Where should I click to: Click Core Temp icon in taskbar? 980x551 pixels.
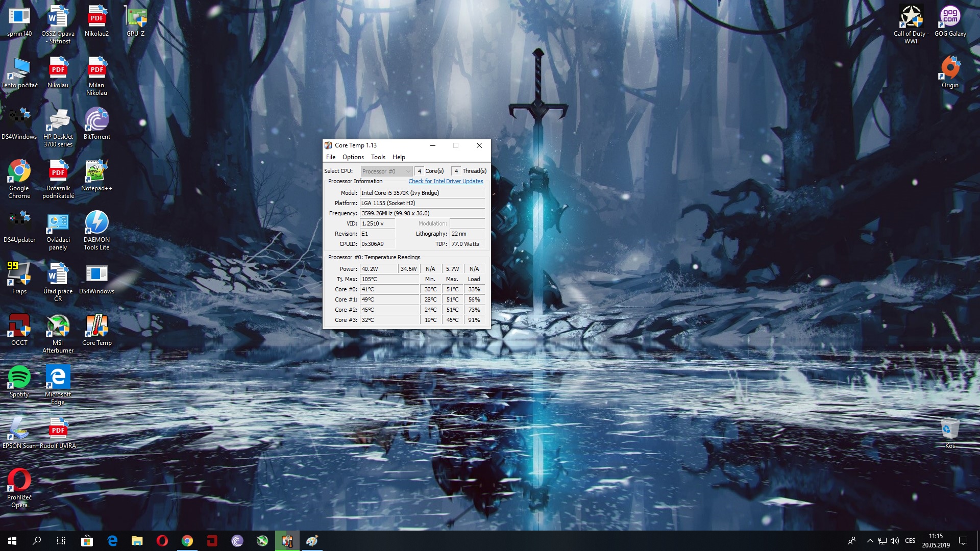(x=287, y=541)
